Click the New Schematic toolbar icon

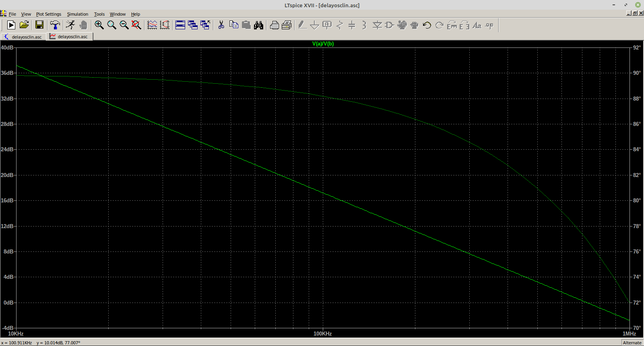11,25
